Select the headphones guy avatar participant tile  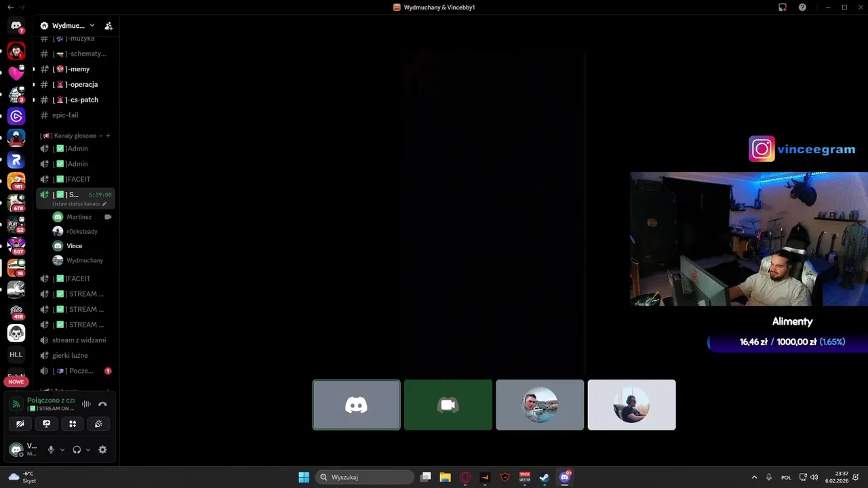pos(631,405)
